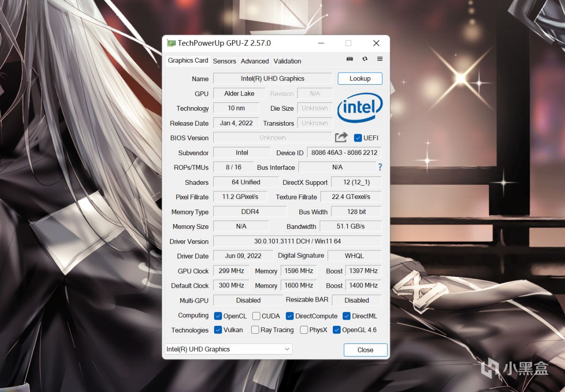
Task: Switch to the Graphics Card tab
Action: click(x=188, y=60)
